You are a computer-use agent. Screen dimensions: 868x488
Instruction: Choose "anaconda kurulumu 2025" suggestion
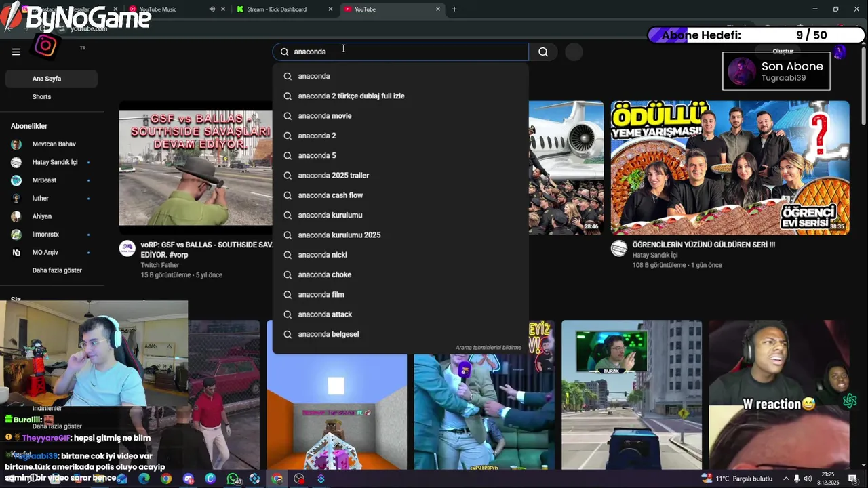click(400, 235)
